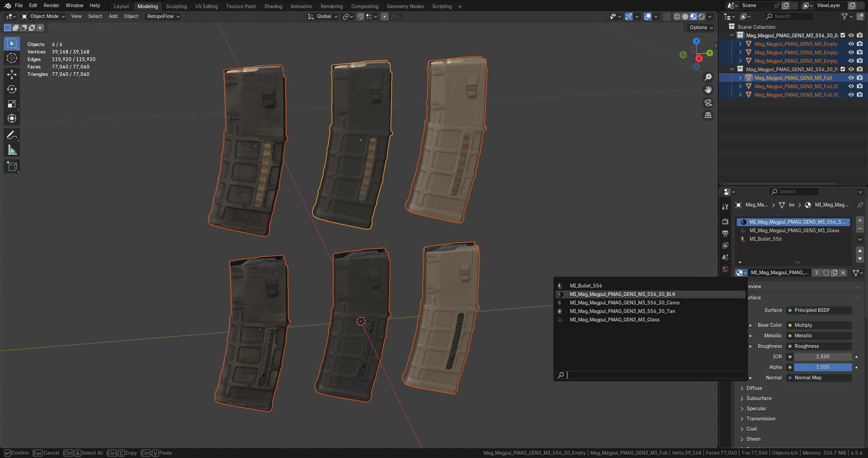Switch to orthographic grid view icon
The height and width of the screenshot is (458, 868).
708,115
